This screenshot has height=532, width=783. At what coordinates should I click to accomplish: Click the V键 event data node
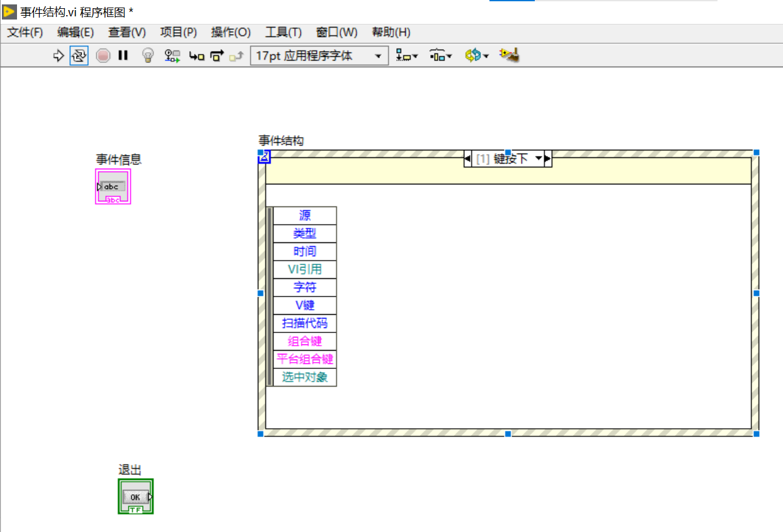(305, 305)
